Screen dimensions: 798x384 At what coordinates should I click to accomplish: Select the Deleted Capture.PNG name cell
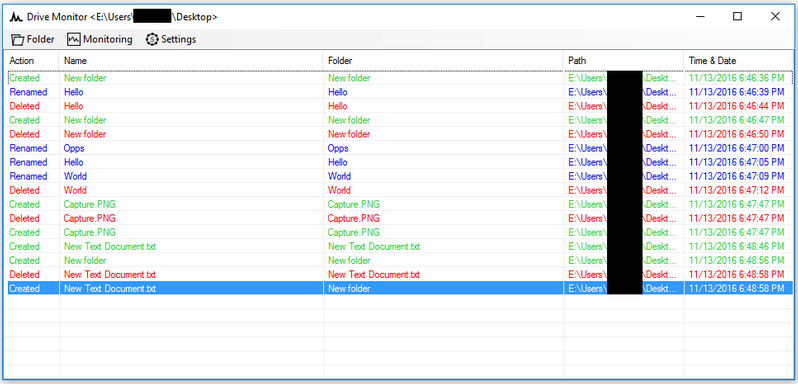90,218
